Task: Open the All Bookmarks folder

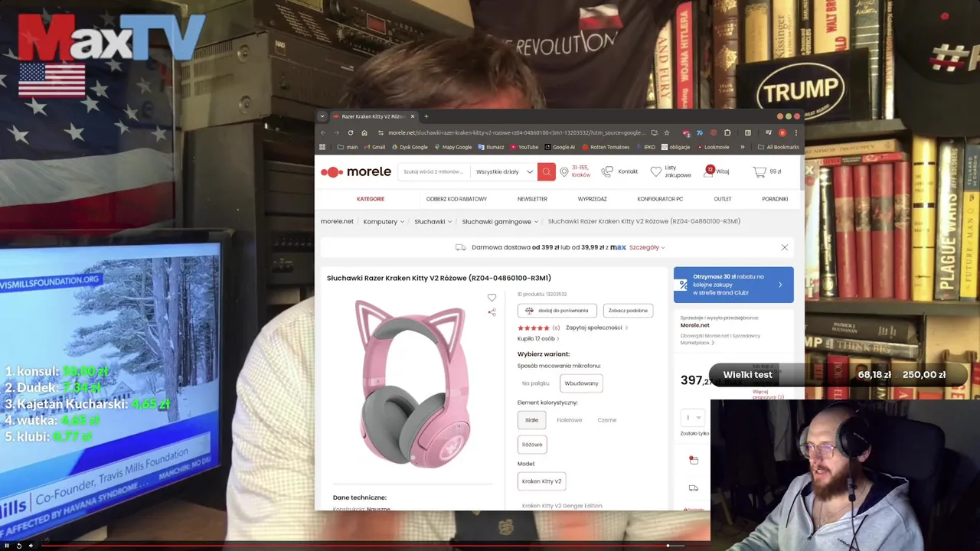Action: coord(778,147)
